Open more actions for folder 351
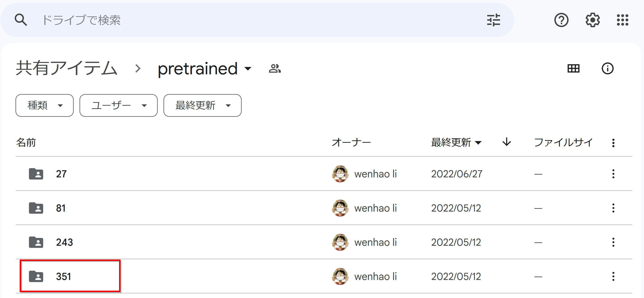The height and width of the screenshot is (298, 644). point(613,276)
